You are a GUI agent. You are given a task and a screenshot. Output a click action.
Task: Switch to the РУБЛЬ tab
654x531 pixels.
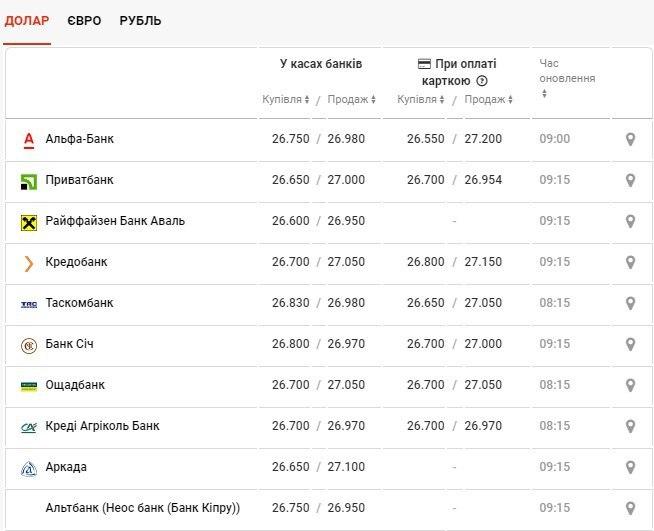point(140,21)
